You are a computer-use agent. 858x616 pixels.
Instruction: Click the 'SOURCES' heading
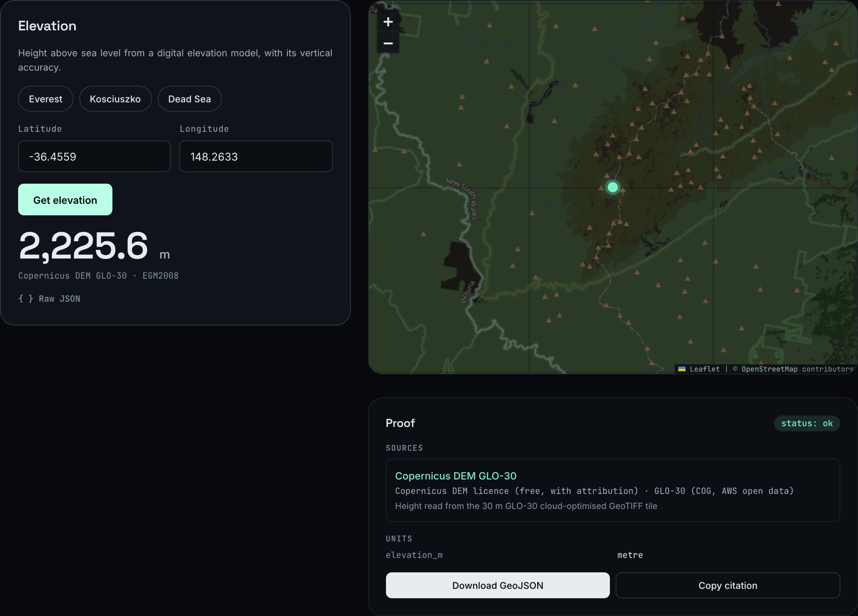point(404,448)
